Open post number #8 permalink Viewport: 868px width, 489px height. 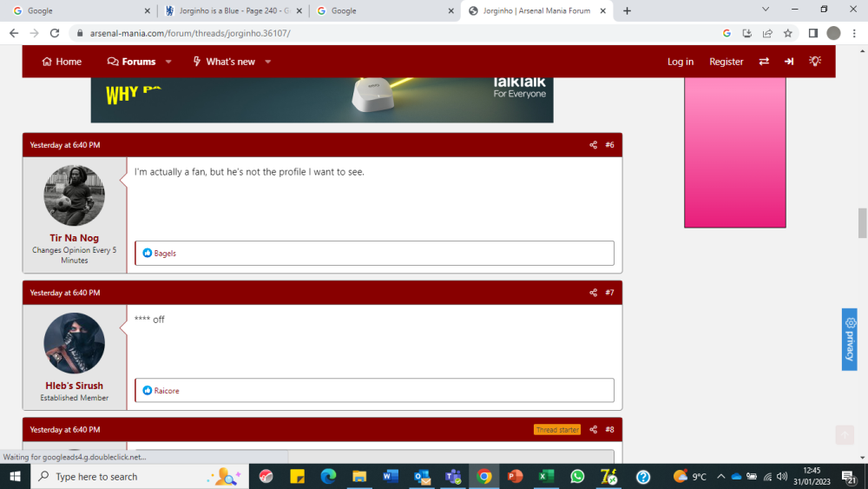click(x=609, y=430)
